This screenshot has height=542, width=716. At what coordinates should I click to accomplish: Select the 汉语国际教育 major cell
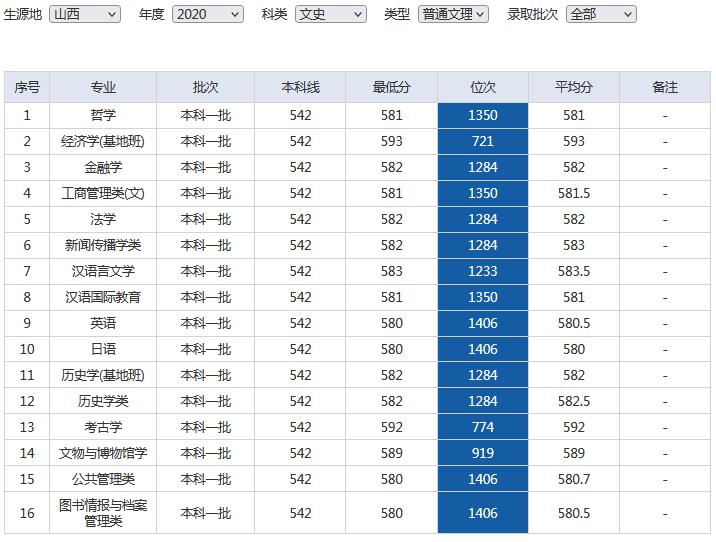(x=103, y=298)
